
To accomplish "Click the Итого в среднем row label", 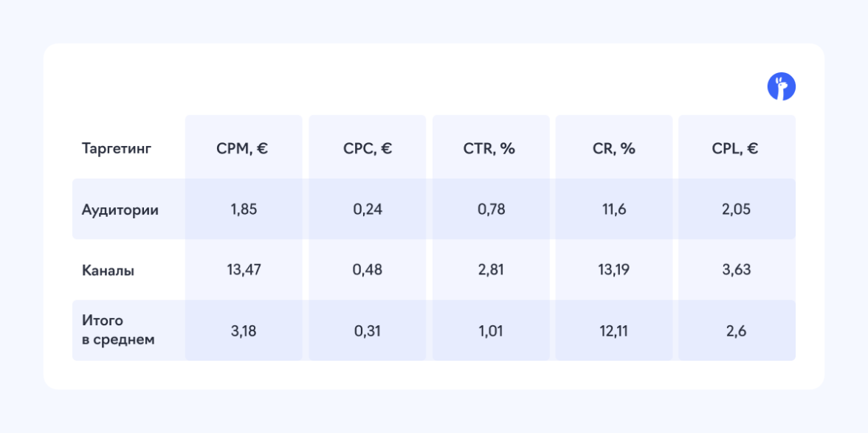I will point(118,330).
